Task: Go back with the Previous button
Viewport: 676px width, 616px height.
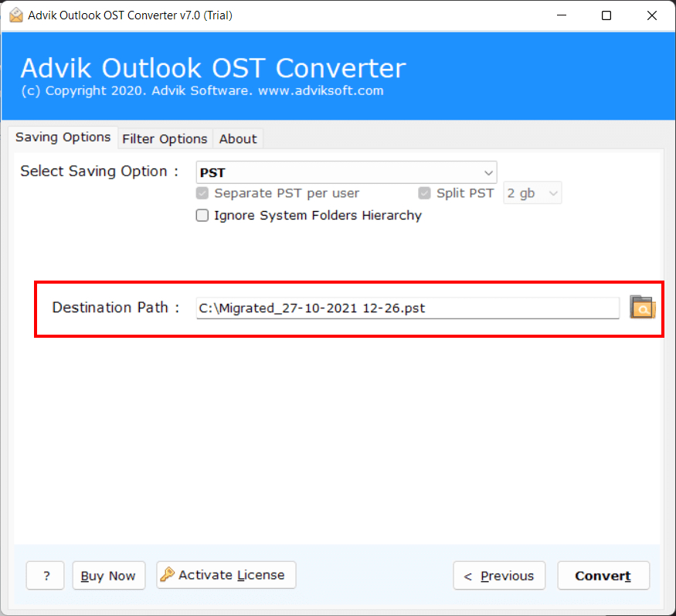Action: 499,576
